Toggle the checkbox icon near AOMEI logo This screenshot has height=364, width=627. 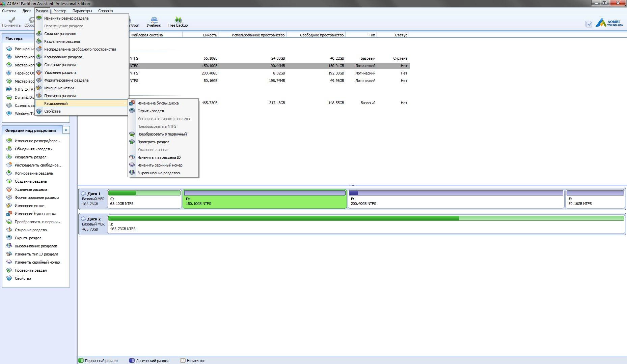589,24
